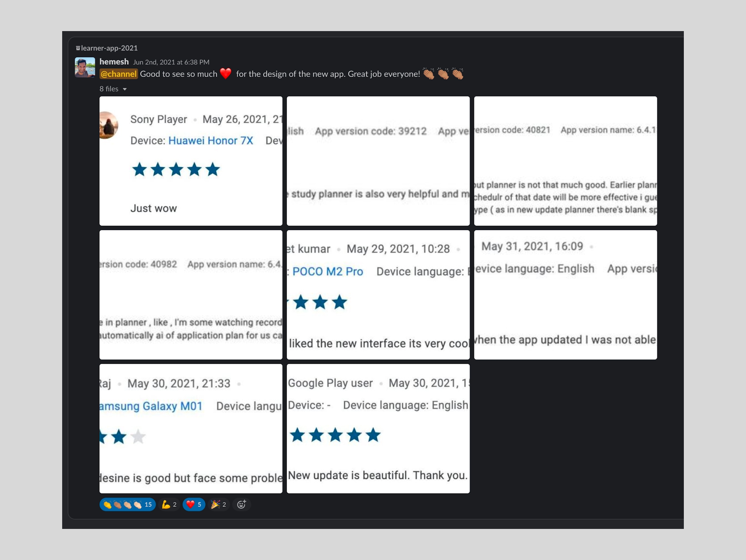Click the @channel mention

(x=119, y=74)
